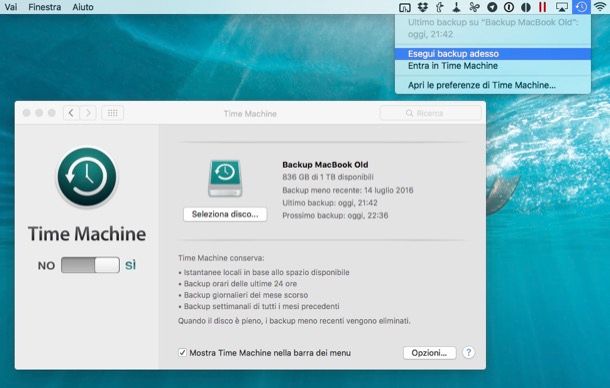Click the large Time Machine heading under logo
This screenshot has width=610, height=388.
pyautogui.click(x=87, y=234)
